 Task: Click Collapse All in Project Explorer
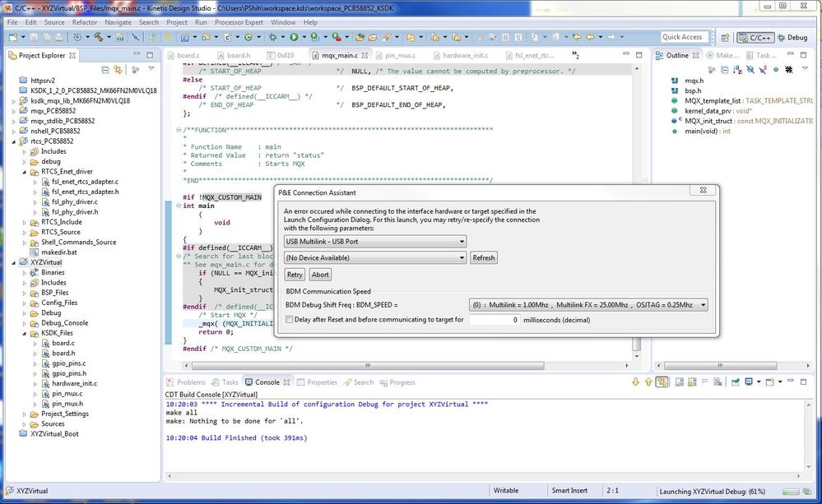pos(104,70)
